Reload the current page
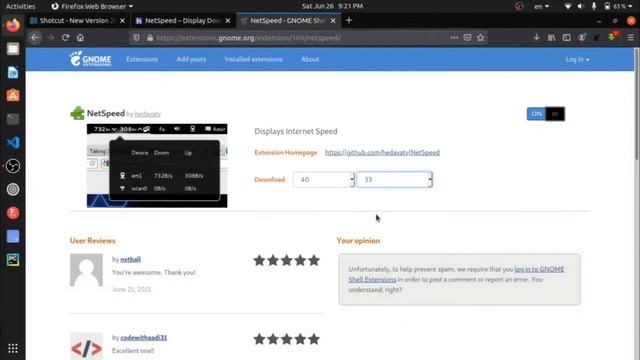Viewport: 640px width, 360px height. coord(65,38)
